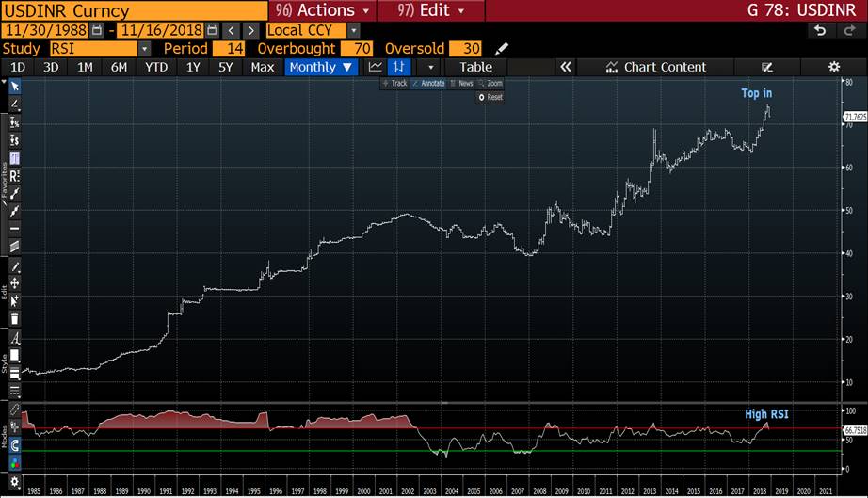Edit the Overbought 70 value field
Viewport: 868px width, 498px height.
(x=357, y=49)
